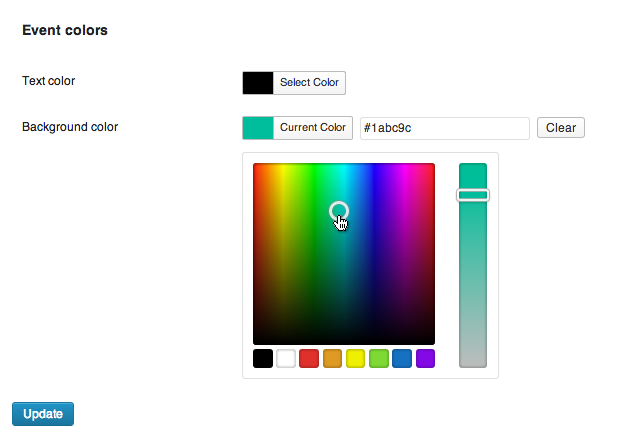Click the hex color input field
Image resolution: width=626 pixels, height=445 pixels.
click(x=444, y=128)
